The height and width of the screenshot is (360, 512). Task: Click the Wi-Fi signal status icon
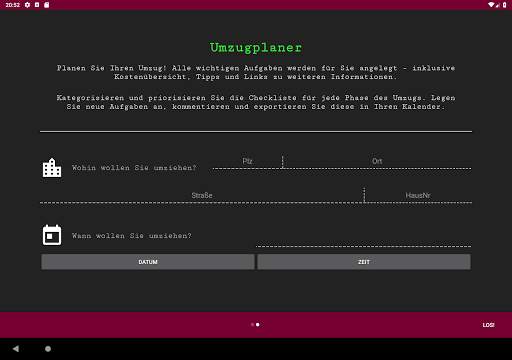[x=491, y=5]
